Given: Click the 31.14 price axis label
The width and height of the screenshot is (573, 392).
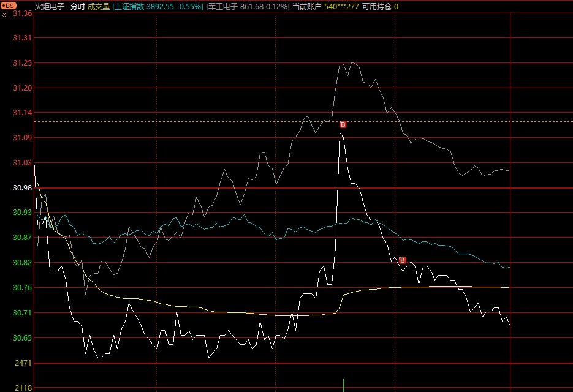Looking at the screenshot, I should pyautogui.click(x=23, y=113).
